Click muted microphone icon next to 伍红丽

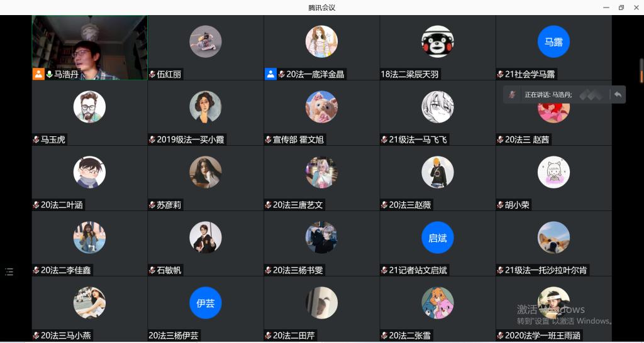[x=152, y=74]
